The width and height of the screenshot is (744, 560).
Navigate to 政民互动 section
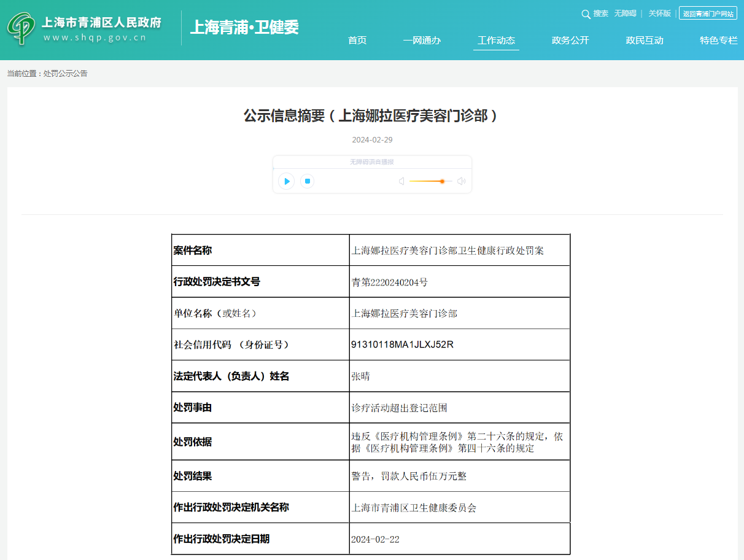point(645,41)
